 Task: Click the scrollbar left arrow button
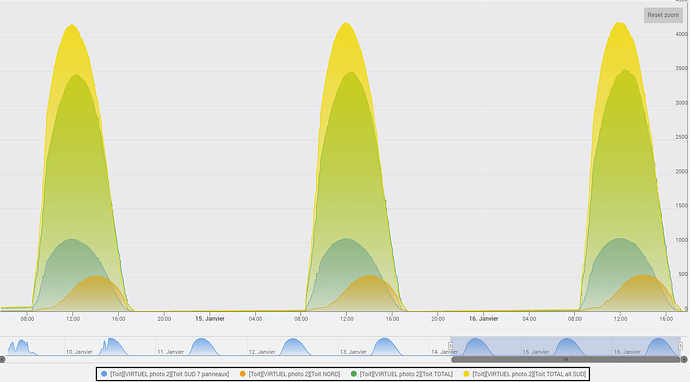point(2,360)
